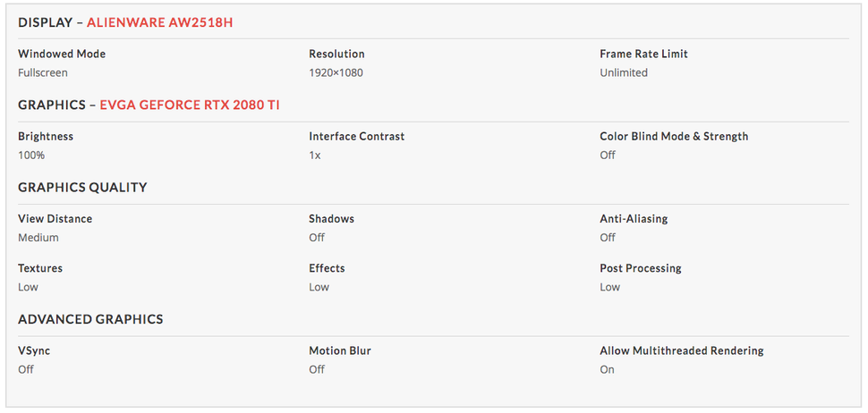Click the VSync setting label

34,350
